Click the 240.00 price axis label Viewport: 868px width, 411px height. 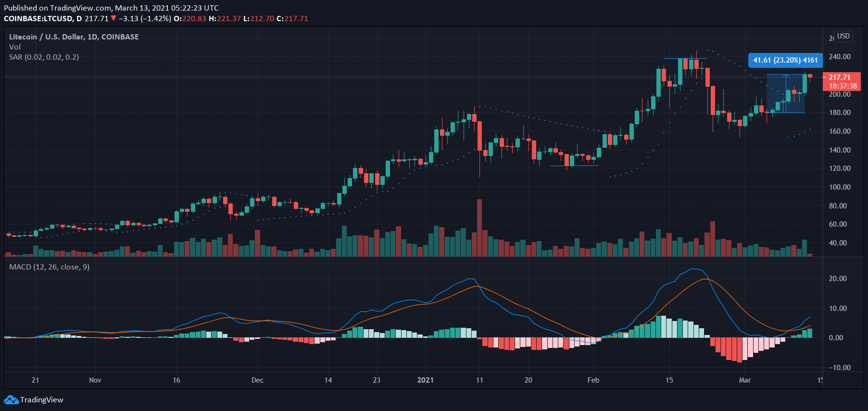[x=840, y=57]
